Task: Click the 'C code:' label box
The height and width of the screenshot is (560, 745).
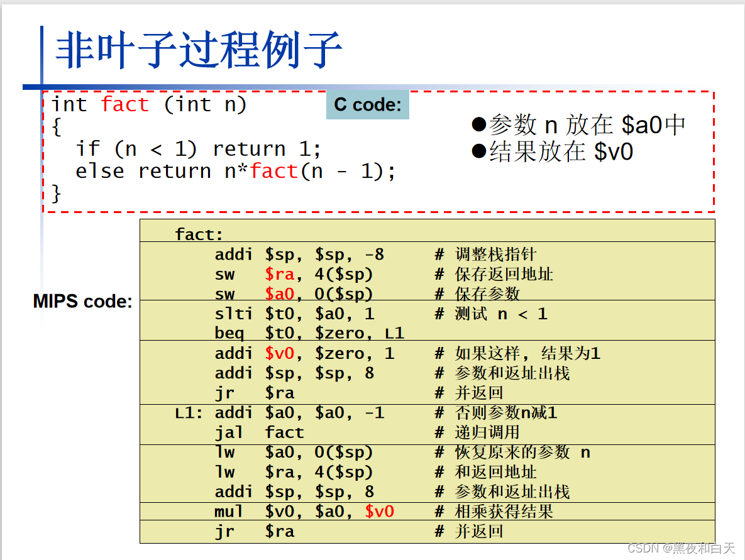Action: click(x=368, y=104)
